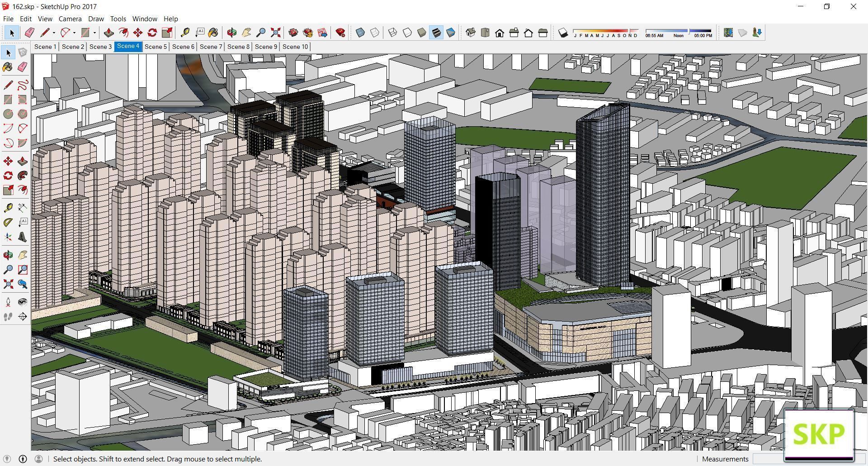868x466 pixels.
Task: Switch to Top view
Action: click(485, 33)
